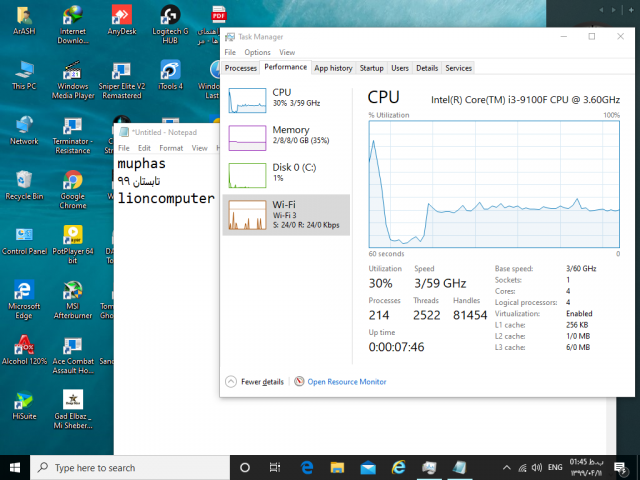Select CPU in the performance sidebar

click(x=286, y=100)
